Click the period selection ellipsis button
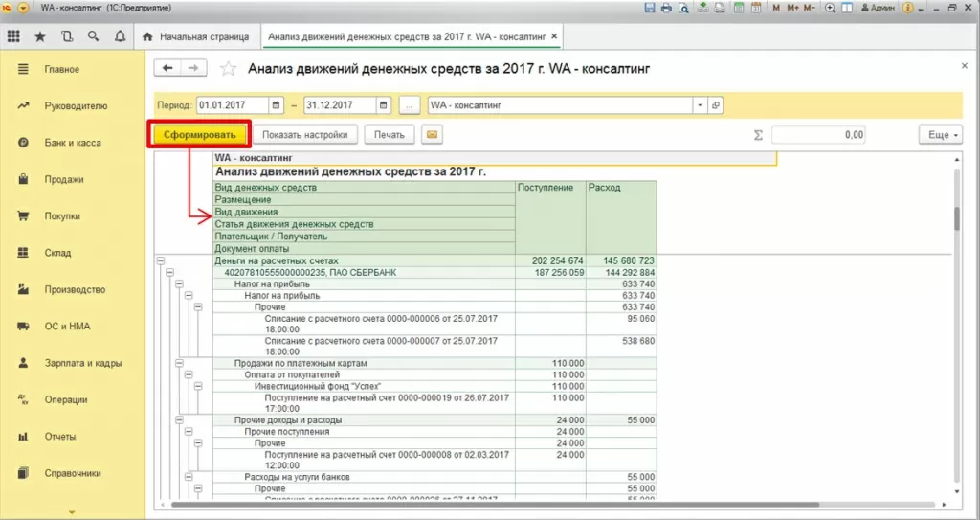The height and width of the screenshot is (520, 980). click(409, 105)
